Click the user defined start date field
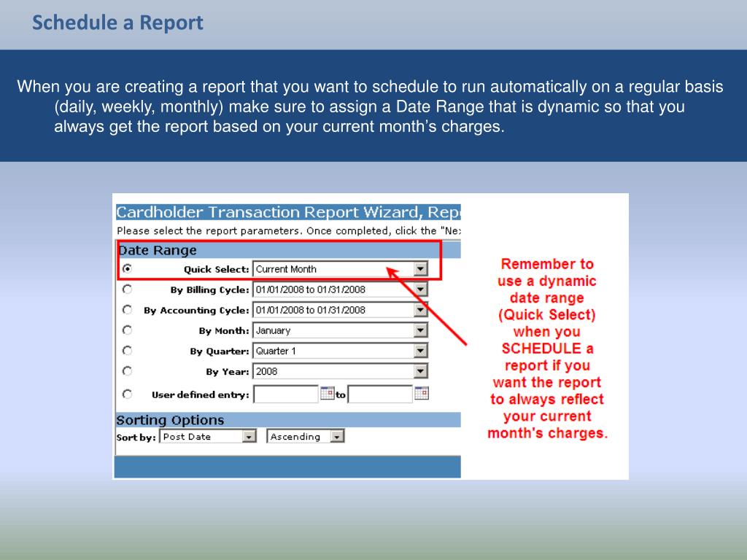Image resolution: width=747 pixels, height=560 pixels. pos(286,394)
